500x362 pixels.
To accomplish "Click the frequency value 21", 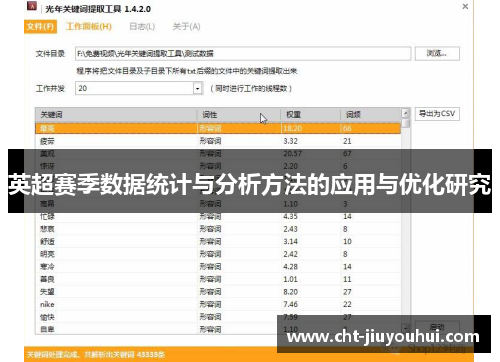I will point(347,141).
